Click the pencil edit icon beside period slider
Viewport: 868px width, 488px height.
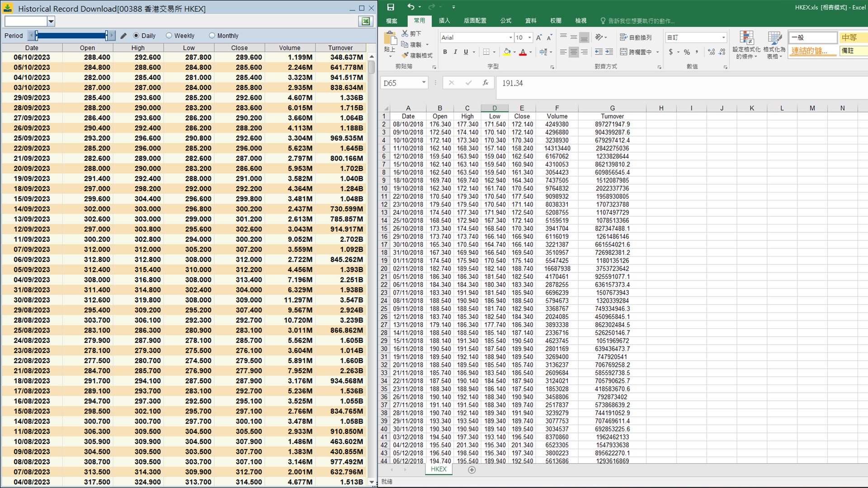click(123, 36)
